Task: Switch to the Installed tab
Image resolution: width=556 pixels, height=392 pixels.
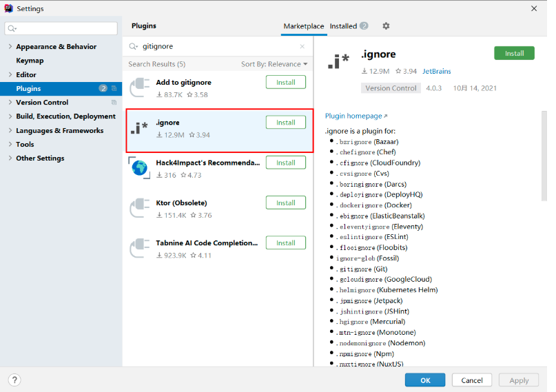Action: [343, 26]
